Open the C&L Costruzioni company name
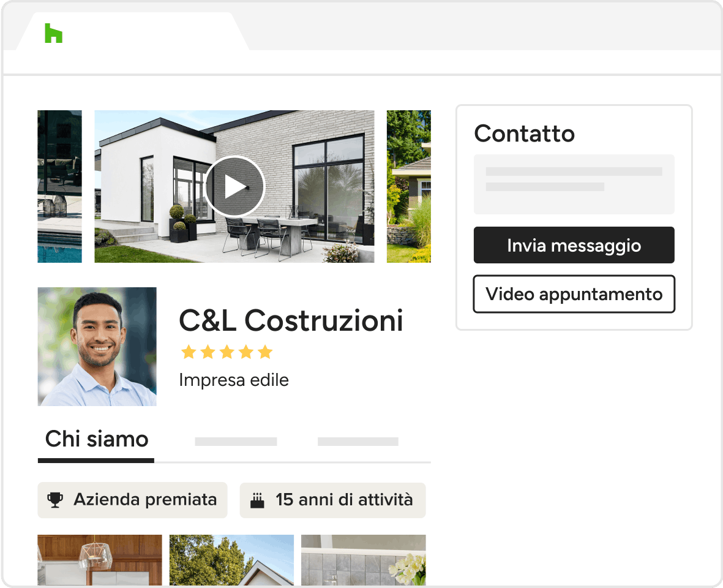The image size is (723, 588). [291, 320]
